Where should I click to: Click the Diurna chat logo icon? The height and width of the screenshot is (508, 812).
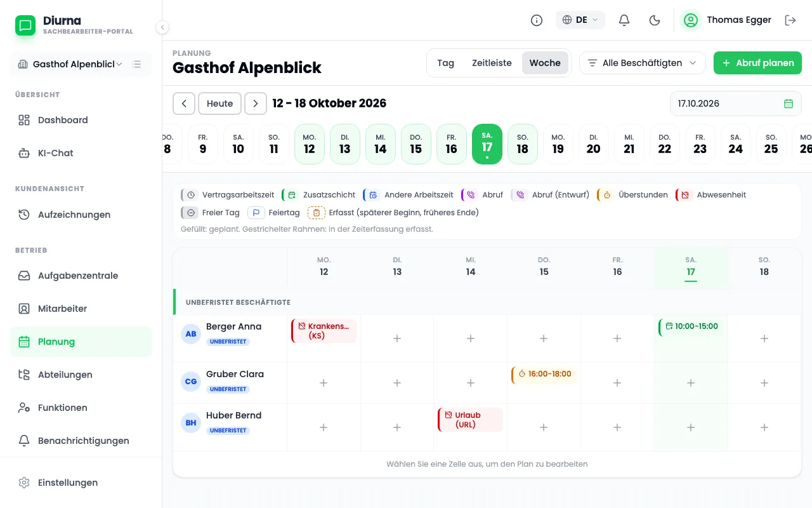25,25
